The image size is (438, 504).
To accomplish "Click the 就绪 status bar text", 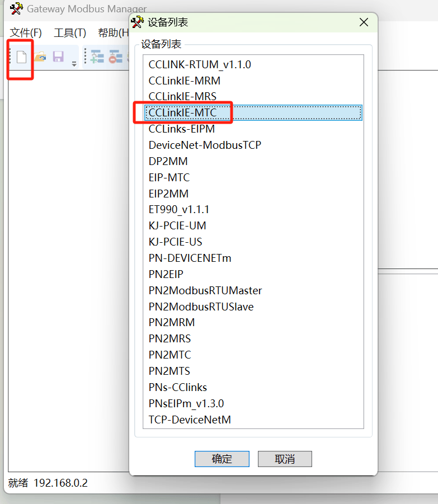I will 18,483.
